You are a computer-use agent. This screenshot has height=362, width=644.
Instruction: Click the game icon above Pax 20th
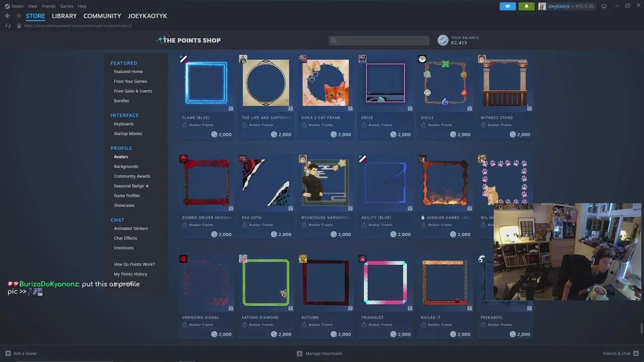243,159
